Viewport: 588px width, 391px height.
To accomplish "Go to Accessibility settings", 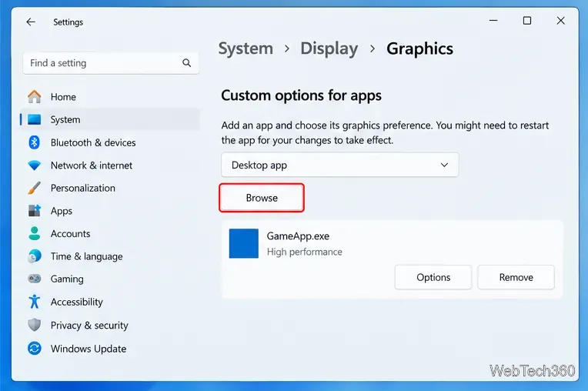I will (110, 302).
